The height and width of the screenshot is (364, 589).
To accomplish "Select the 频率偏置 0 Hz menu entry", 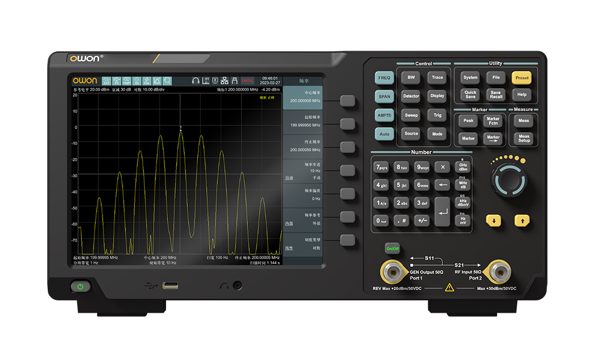I will (303, 196).
